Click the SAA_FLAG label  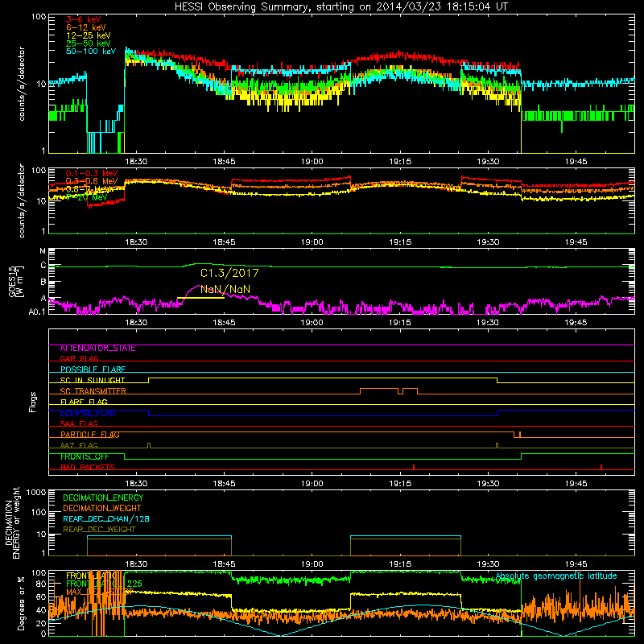pos(79,423)
